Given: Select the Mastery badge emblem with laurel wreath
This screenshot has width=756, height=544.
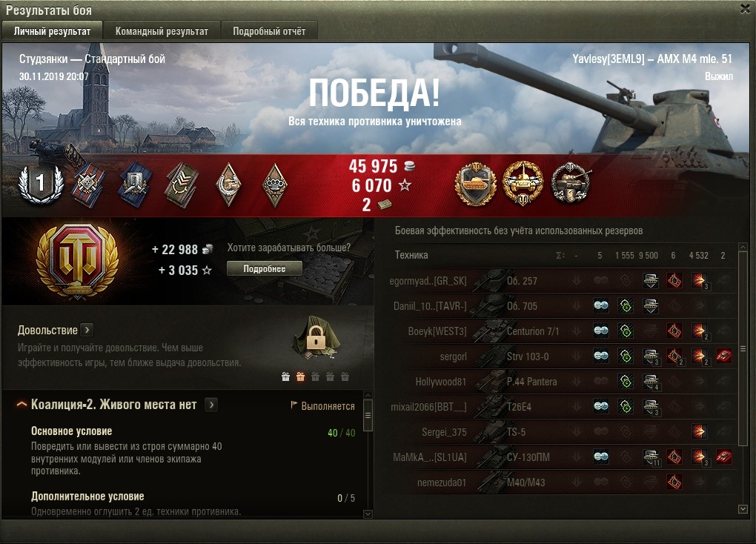Looking at the screenshot, I should point(77,261).
